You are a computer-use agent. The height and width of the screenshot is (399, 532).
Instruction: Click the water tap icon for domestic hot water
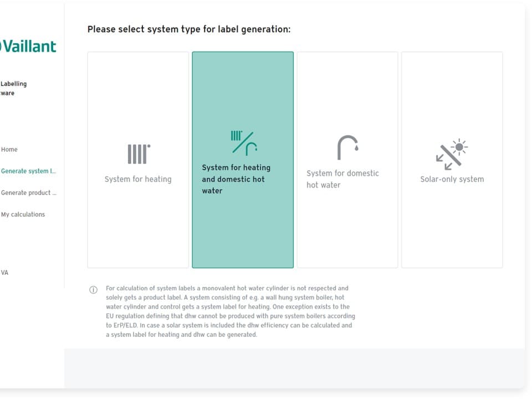pyautogui.click(x=347, y=147)
